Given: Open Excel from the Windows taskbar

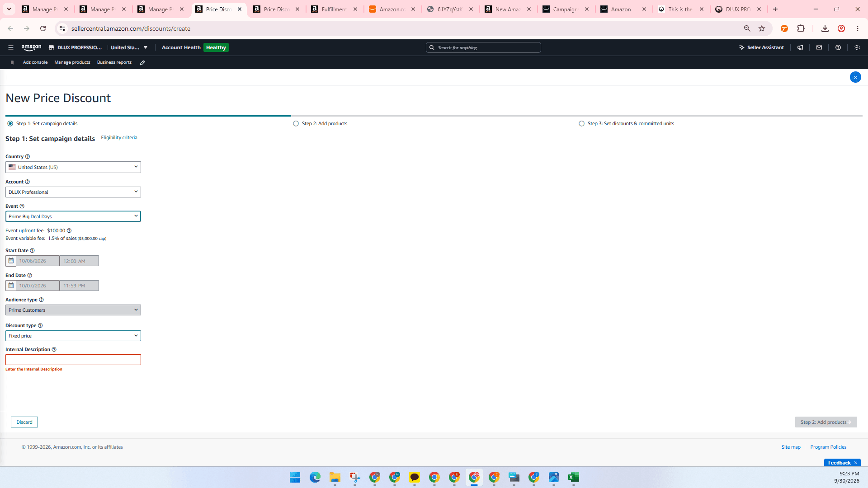Looking at the screenshot, I should point(574,477).
